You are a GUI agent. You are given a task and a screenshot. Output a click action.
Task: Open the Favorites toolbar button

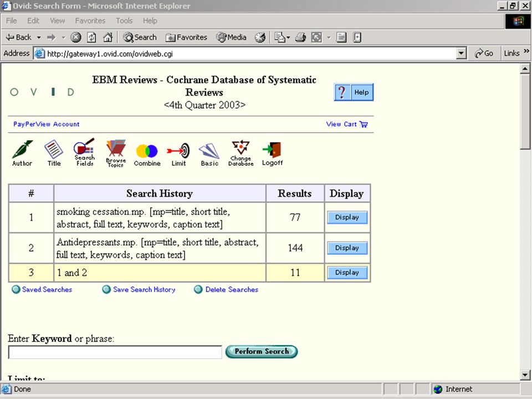(186, 37)
